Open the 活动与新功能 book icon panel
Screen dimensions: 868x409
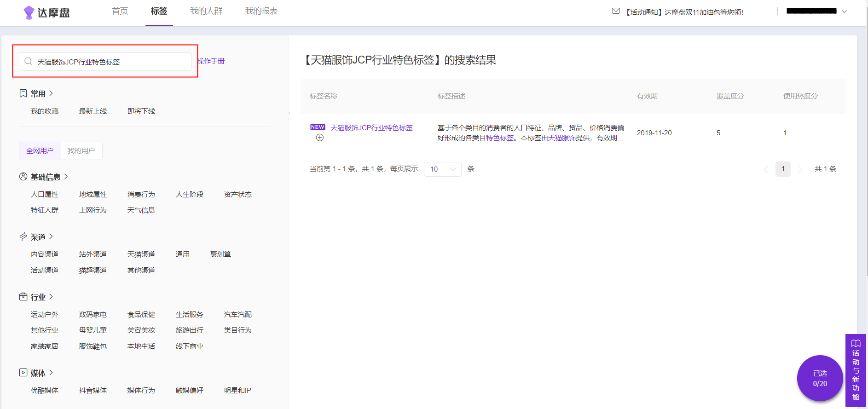click(x=856, y=343)
